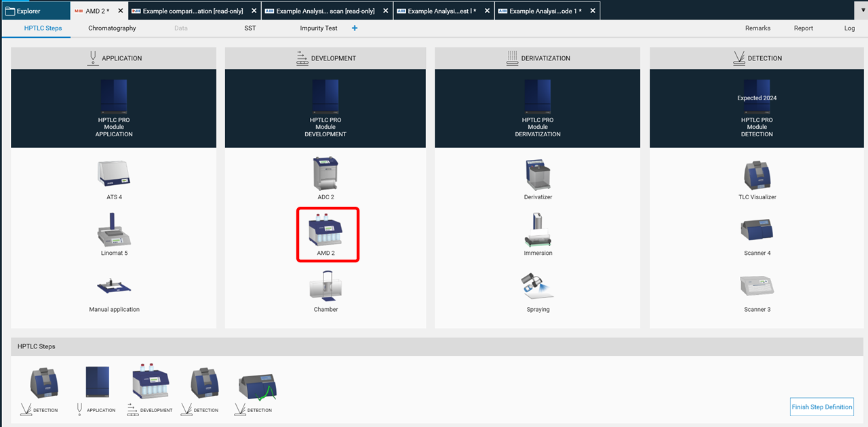Image resolution: width=868 pixels, height=427 pixels.
Task: Select the Derivatizer instrument
Action: coord(538,176)
